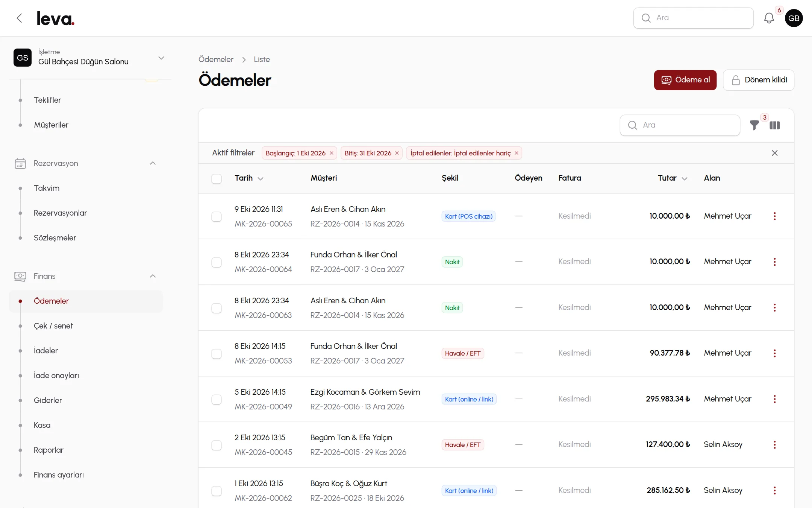Open row actions for MK-2026-00062
The width and height of the screenshot is (812, 508).
coord(775,491)
